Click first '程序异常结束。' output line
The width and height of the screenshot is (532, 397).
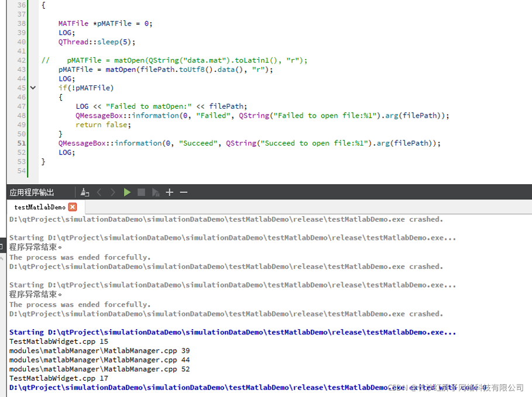36,247
